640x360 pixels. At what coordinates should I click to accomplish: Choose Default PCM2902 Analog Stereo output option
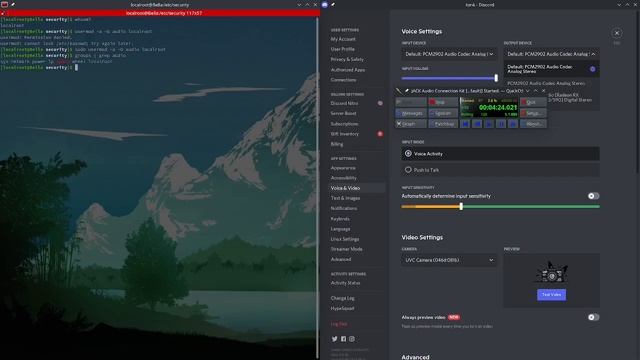551,69
